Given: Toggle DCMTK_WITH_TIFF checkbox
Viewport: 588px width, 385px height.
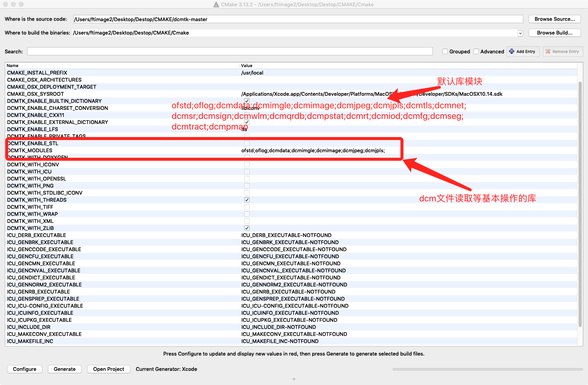Looking at the screenshot, I should point(247,207).
